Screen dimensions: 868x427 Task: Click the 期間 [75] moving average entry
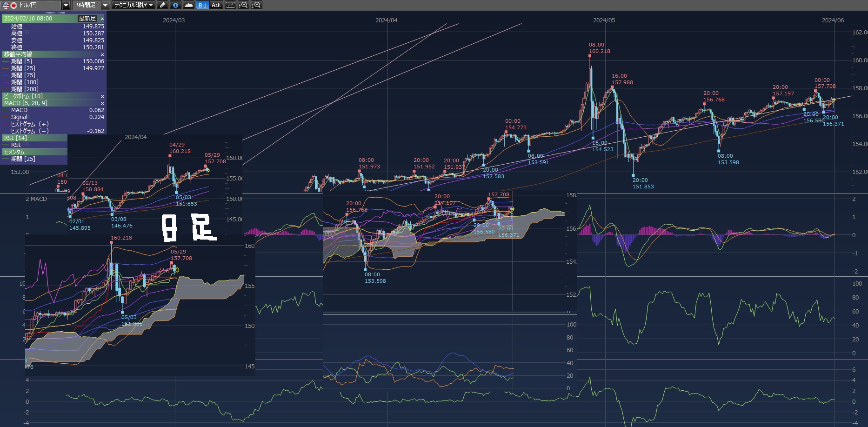tap(23, 75)
